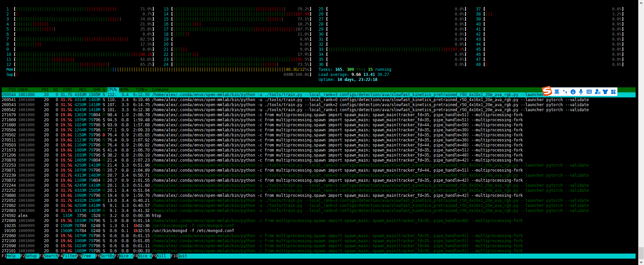The height and width of the screenshot is (265, 644).
Task: Sort by the USER column header
Action: point(23,90)
